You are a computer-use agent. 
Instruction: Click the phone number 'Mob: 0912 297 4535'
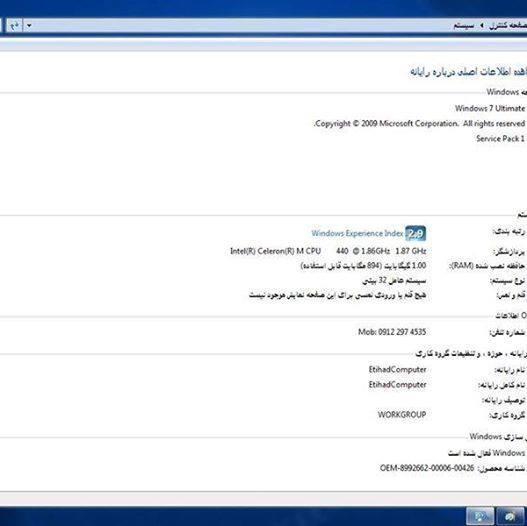pyautogui.click(x=392, y=332)
